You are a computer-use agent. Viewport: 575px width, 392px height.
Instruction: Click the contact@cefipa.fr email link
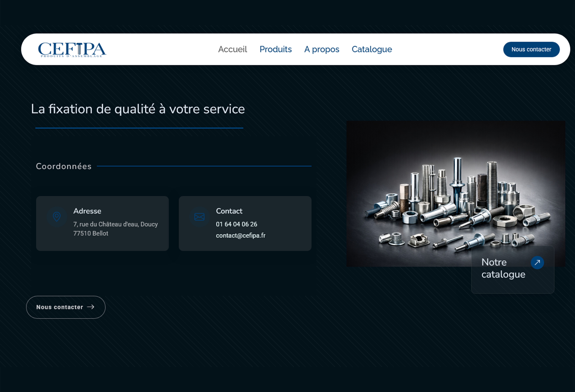[240, 235]
